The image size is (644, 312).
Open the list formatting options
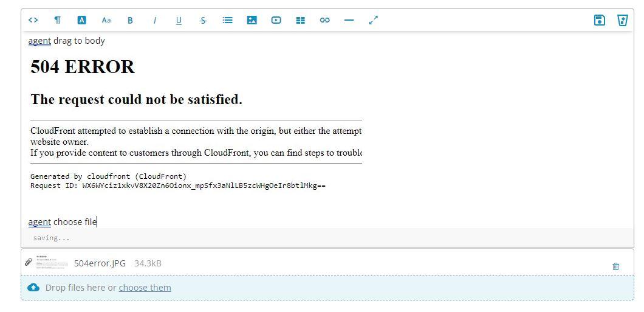pos(227,20)
